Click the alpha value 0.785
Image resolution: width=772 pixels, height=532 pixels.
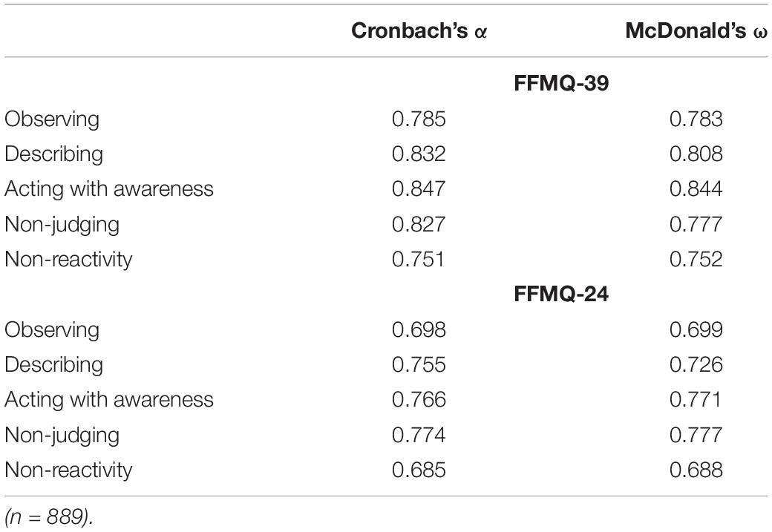419,119
